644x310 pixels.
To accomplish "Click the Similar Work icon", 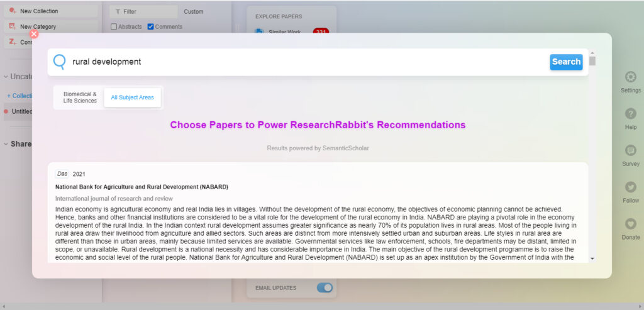I will coord(259,31).
